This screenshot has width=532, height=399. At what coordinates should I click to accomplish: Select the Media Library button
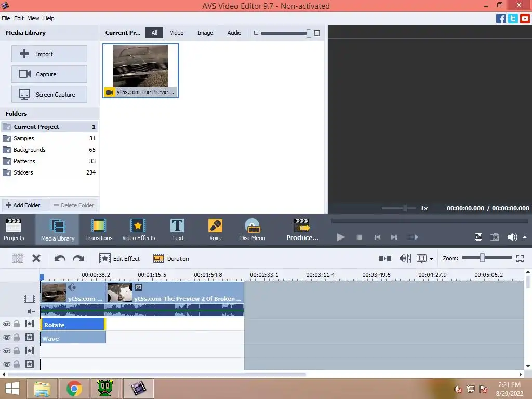57,229
